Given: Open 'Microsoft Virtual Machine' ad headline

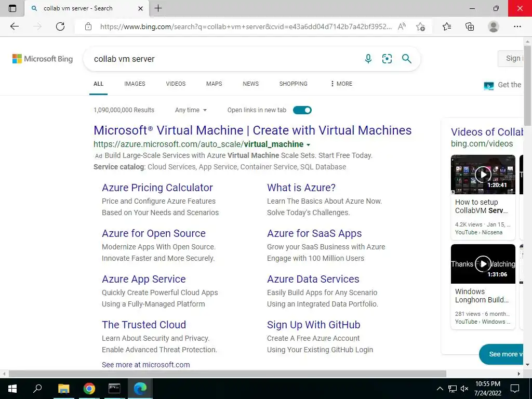Looking at the screenshot, I should pyautogui.click(x=252, y=130).
